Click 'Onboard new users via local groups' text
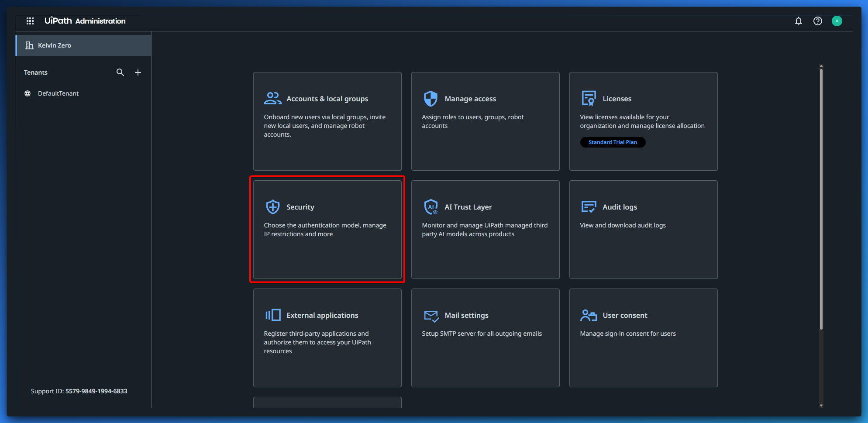 pyautogui.click(x=324, y=126)
